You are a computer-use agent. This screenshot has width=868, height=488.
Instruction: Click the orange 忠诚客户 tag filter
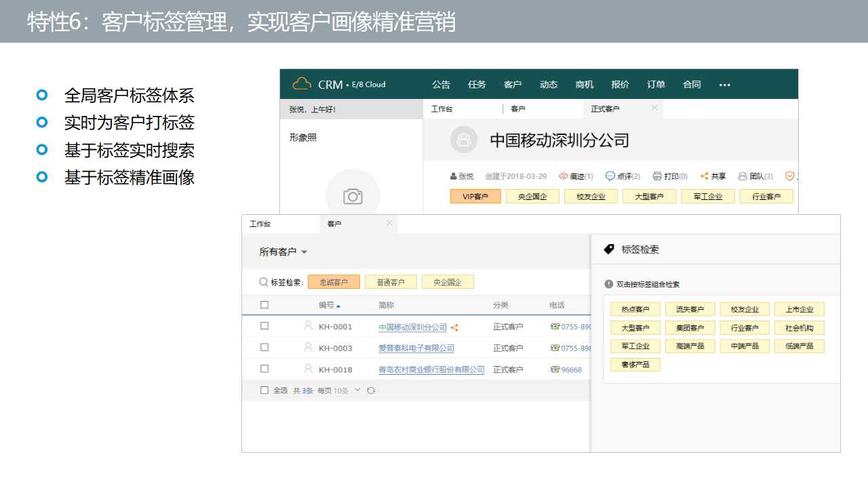pyautogui.click(x=334, y=283)
